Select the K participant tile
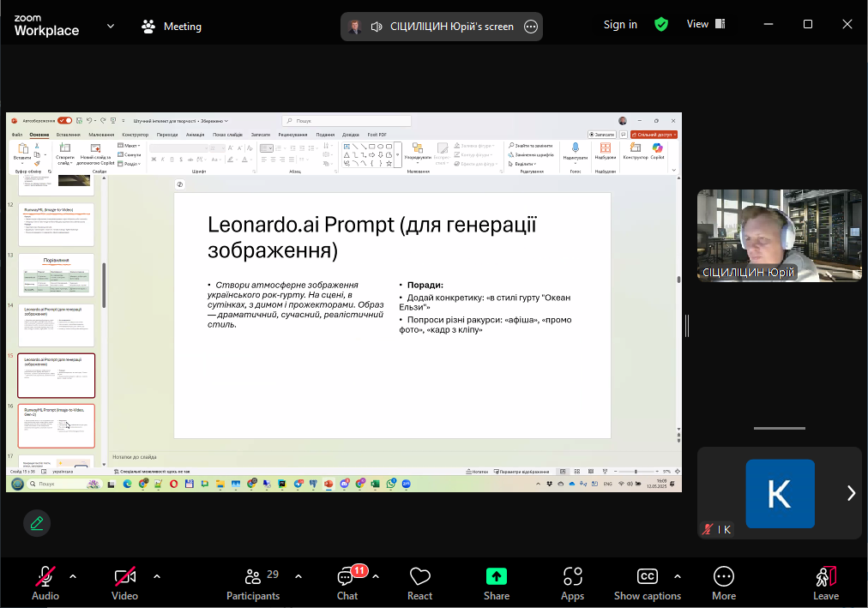Image resolution: width=868 pixels, height=608 pixels. tap(780, 493)
